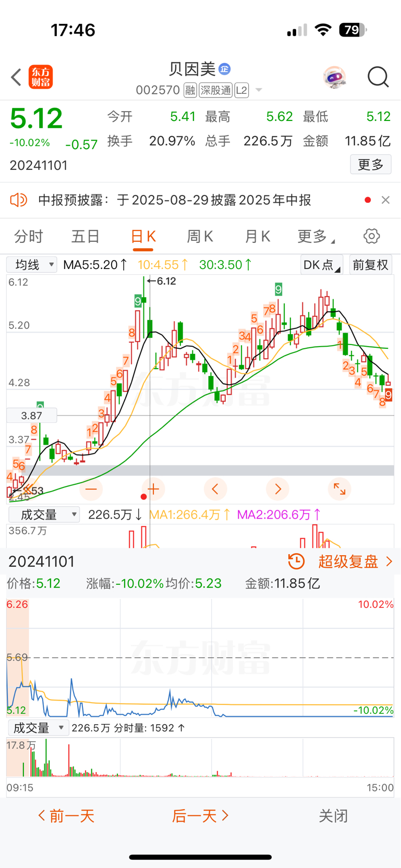Tap the back arrow icon
This screenshot has height=868, width=401.
pyautogui.click(x=16, y=78)
